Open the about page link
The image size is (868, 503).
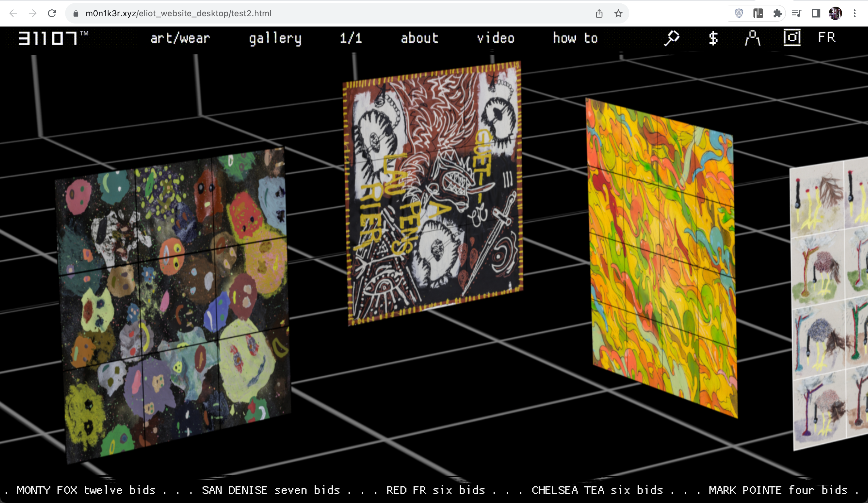419,38
